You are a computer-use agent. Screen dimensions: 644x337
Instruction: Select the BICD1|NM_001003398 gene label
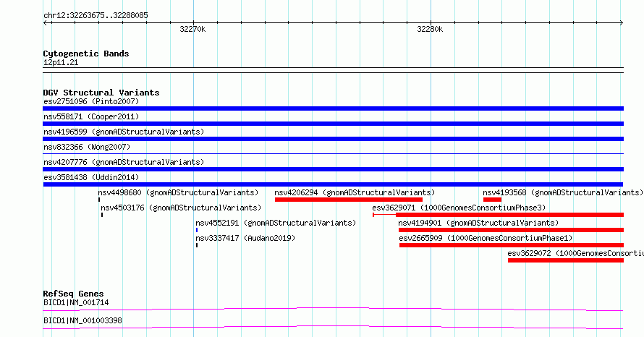coord(82,320)
